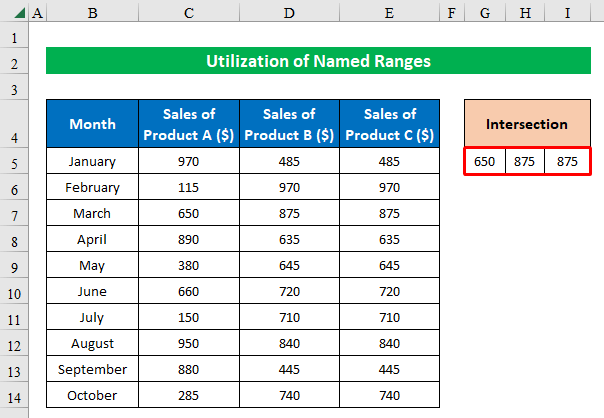Image resolution: width=604 pixels, height=418 pixels.
Task: Select the August cell
Action: point(92,343)
